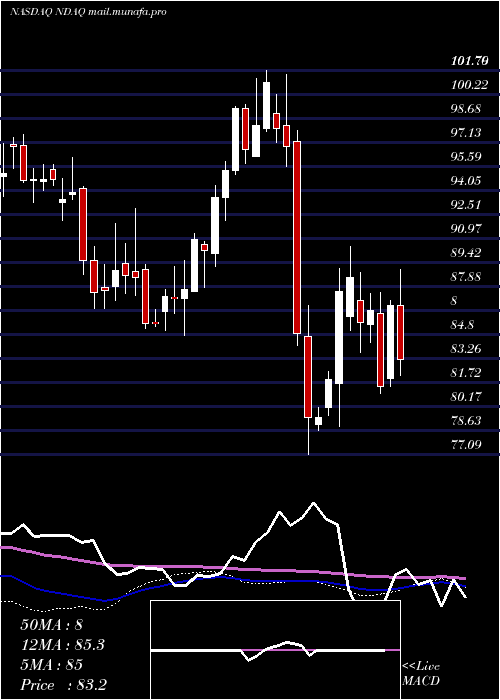Viewport: 500px width, 700px height.
Task: Select the 100.22 price axis label
Action: 469,84
